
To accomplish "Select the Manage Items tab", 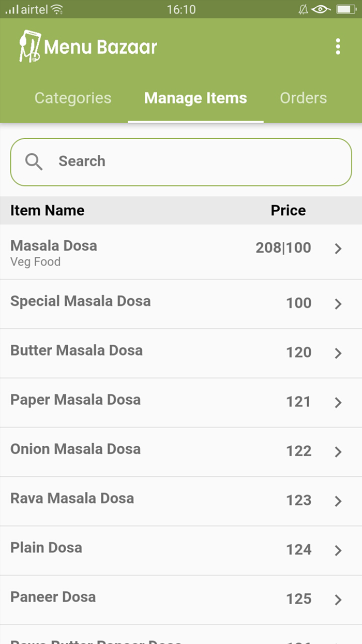I will pyautogui.click(x=195, y=98).
